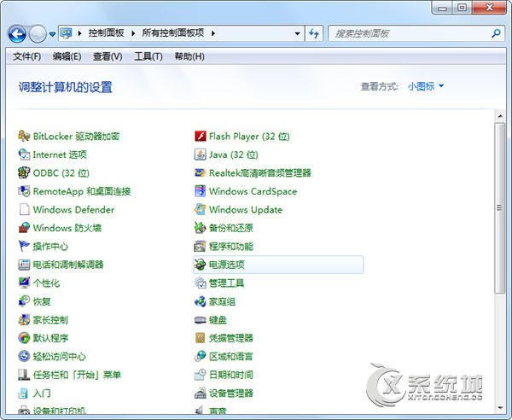Open the 键盘 icon
The height and width of the screenshot is (420, 512).
tap(201, 319)
